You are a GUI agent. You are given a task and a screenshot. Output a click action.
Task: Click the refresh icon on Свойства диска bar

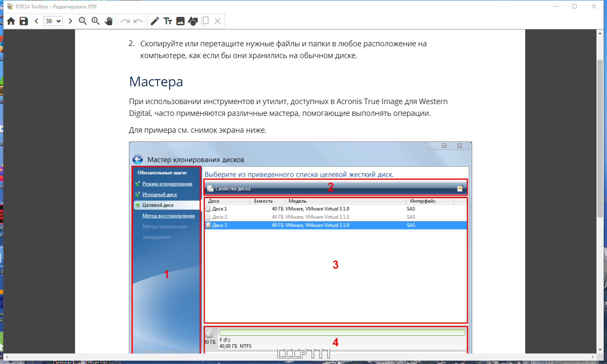[460, 188]
